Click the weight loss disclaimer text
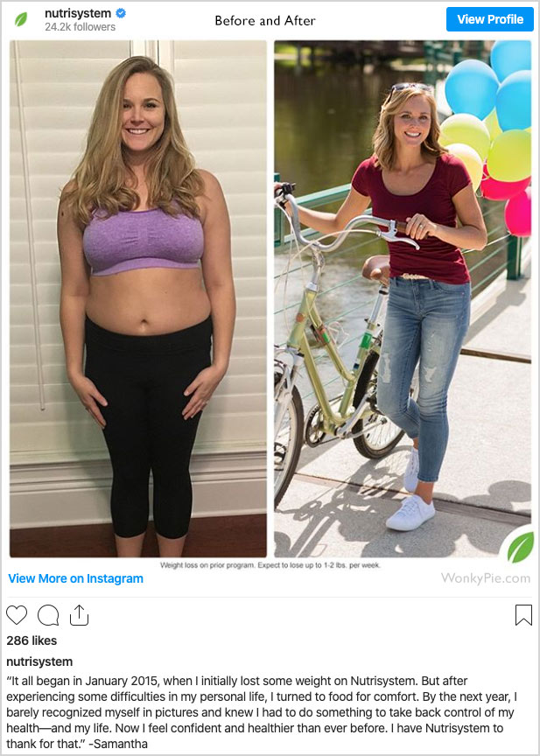The image size is (540, 756). tap(270, 565)
